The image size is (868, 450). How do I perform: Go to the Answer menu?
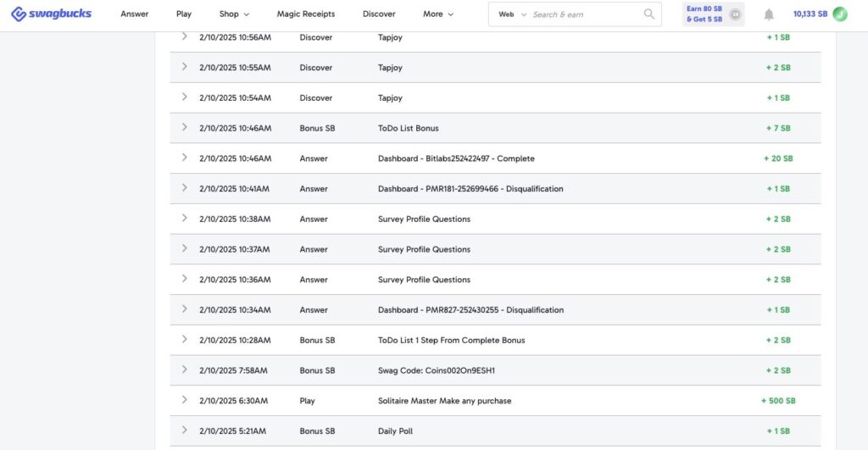[134, 14]
